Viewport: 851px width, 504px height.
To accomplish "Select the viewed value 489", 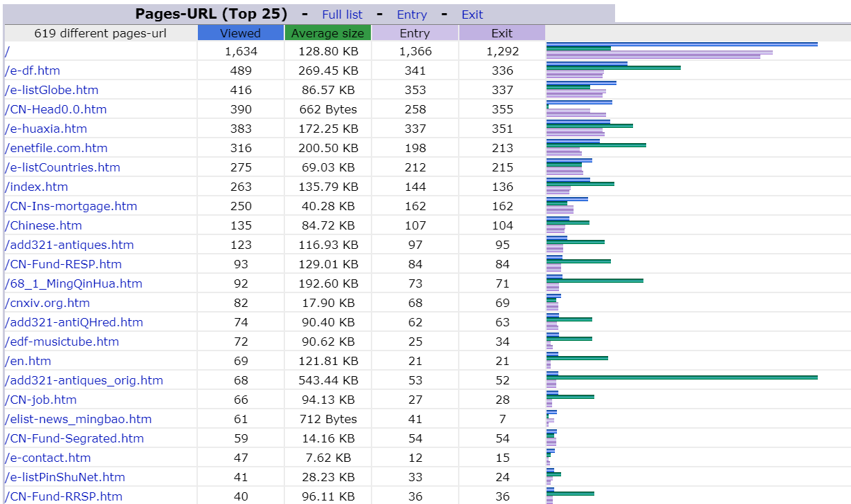I will 241,71.
